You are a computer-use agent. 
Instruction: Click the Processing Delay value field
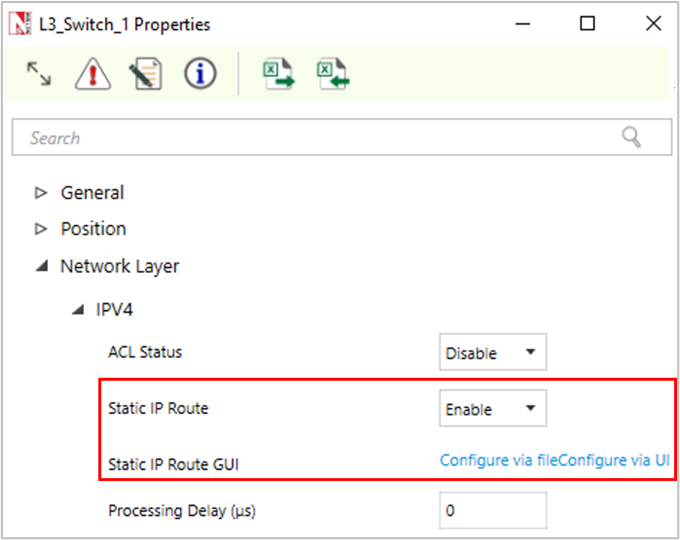point(493,511)
